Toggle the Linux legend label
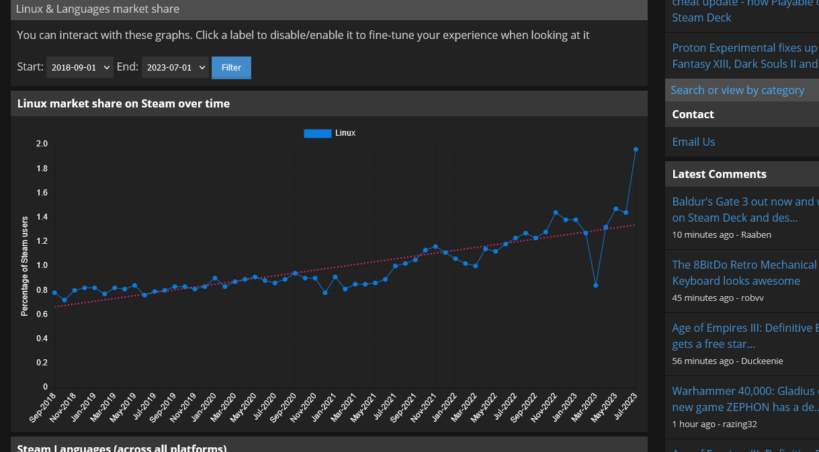The width and height of the screenshot is (819, 452). click(345, 133)
